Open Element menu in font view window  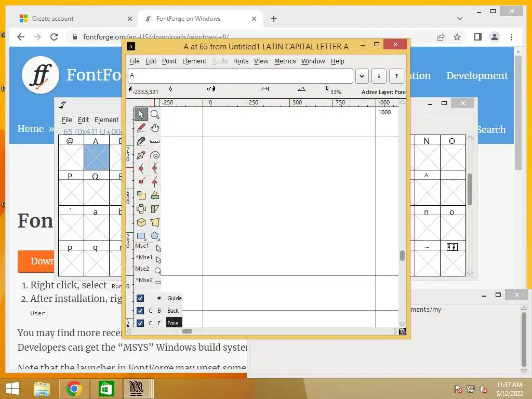tap(107, 120)
